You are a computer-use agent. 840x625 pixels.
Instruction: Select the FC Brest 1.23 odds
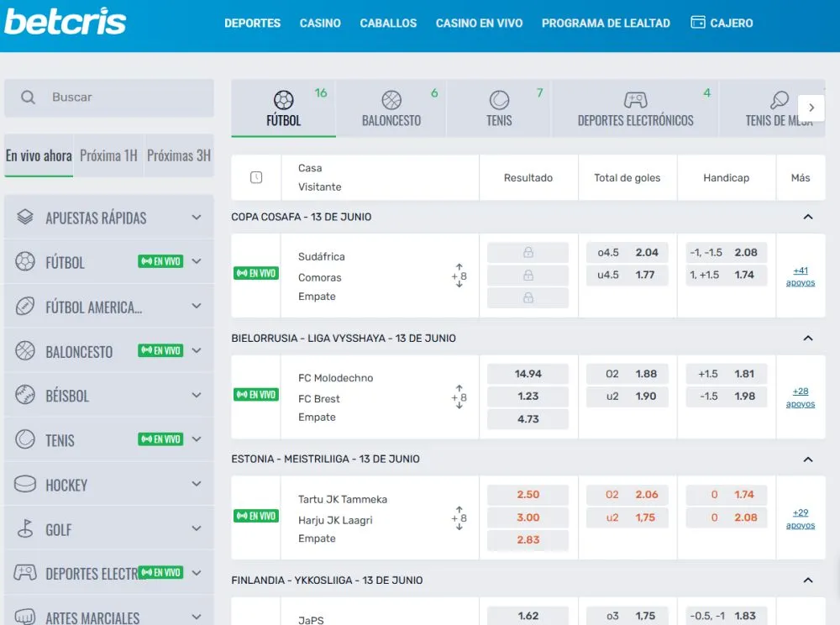[528, 397]
